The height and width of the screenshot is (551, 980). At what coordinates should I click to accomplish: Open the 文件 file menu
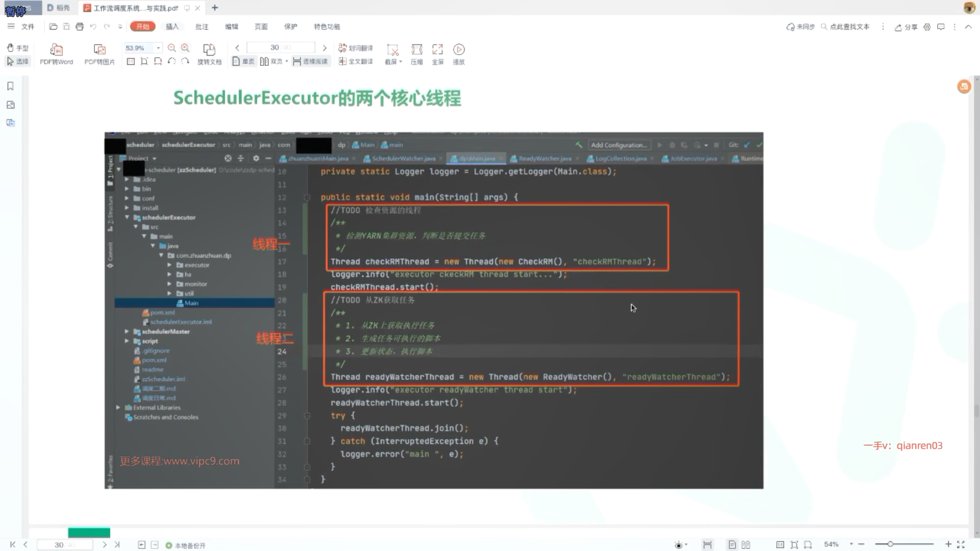click(x=28, y=27)
